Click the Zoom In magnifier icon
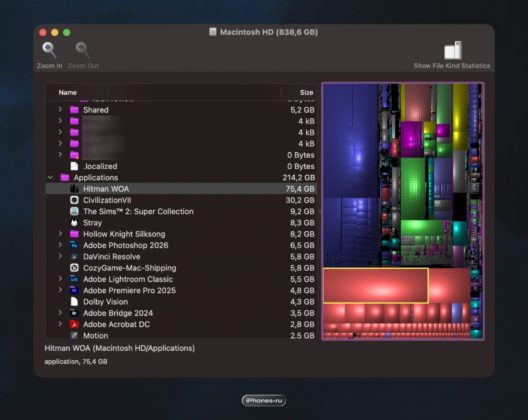Screen dimensions: 528x420 tap(49, 50)
